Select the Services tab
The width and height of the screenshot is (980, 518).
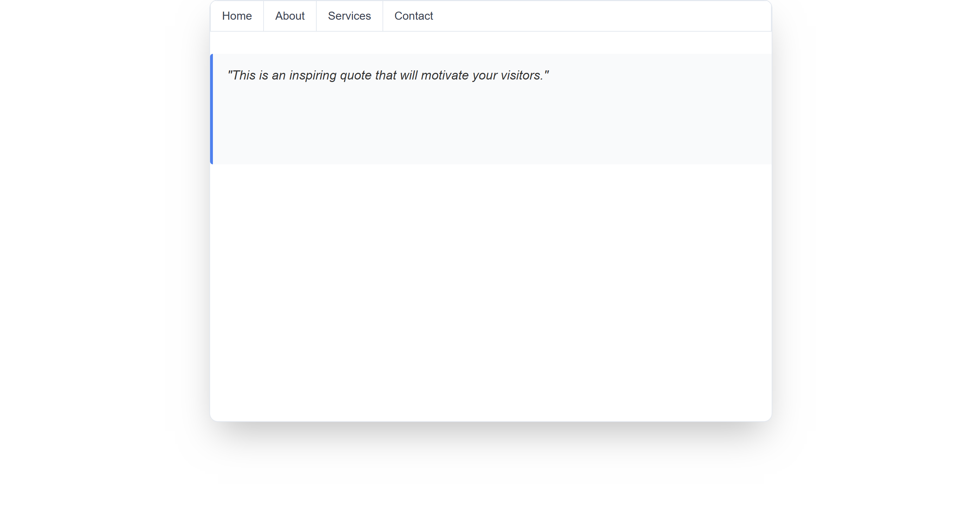pyautogui.click(x=349, y=16)
